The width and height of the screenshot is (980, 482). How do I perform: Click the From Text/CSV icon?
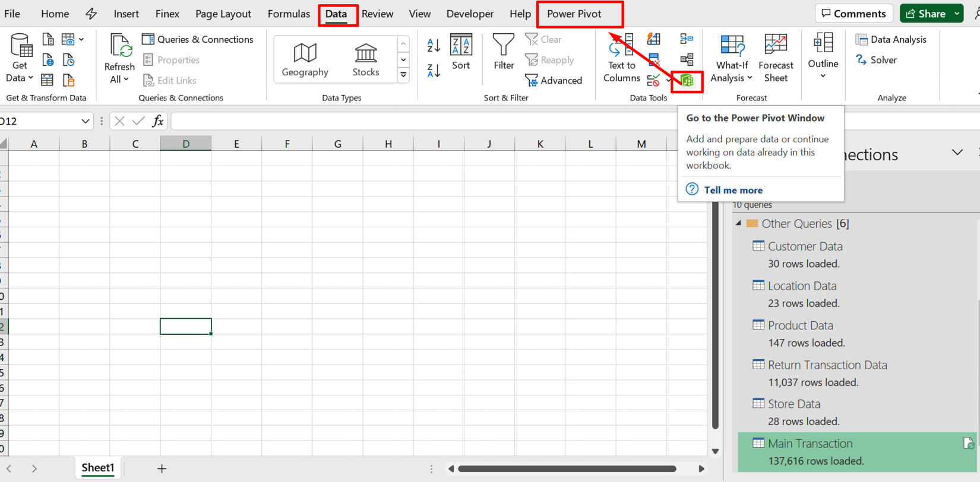[48, 39]
